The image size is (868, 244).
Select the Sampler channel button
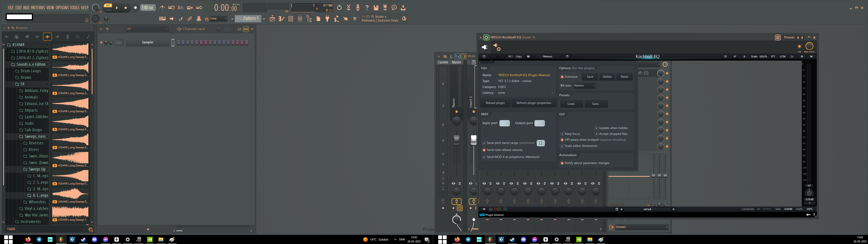tap(148, 42)
